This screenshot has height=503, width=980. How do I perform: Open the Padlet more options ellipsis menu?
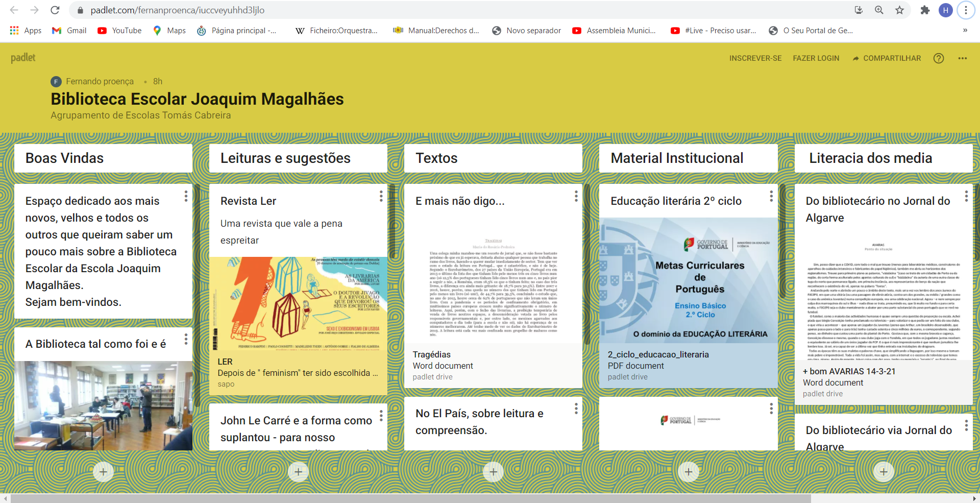coord(962,58)
